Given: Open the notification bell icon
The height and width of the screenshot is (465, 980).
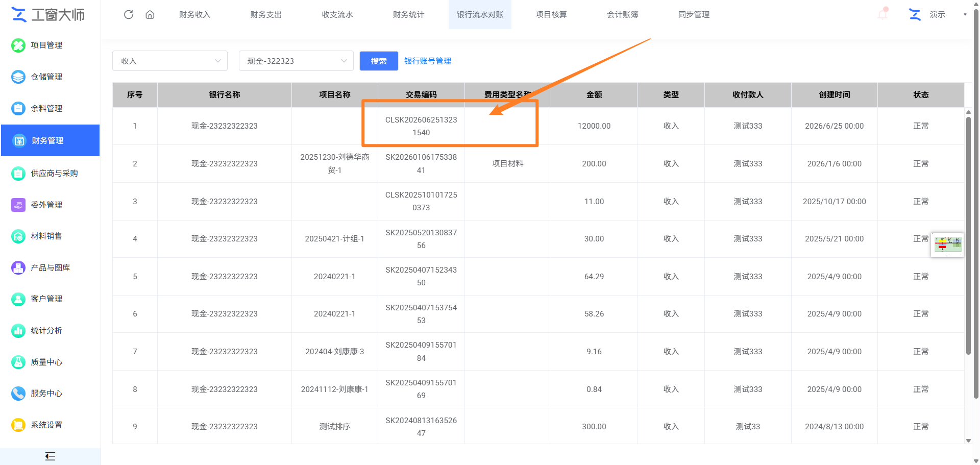Looking at the screenshot, I should [x=883, y=14].
